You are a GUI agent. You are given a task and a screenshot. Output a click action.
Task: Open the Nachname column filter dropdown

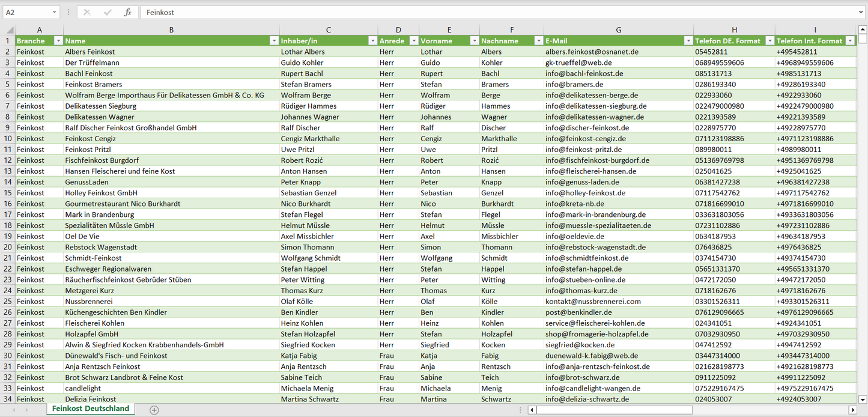(x=538, y=41)
